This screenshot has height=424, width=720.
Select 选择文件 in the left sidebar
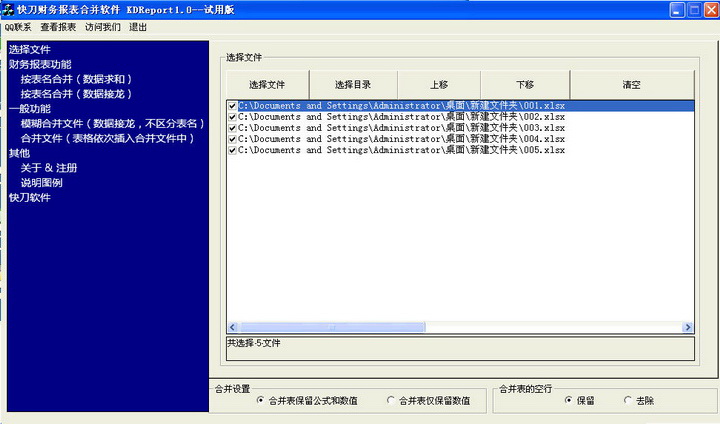point(30,50)
